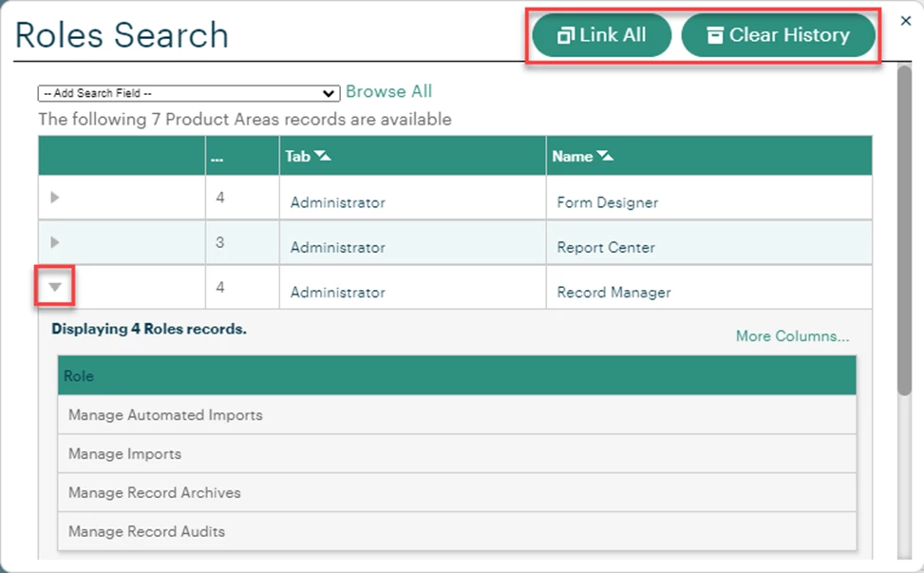Click Administrator in the Form Designer row
The image size is (924, 573).
338,202
